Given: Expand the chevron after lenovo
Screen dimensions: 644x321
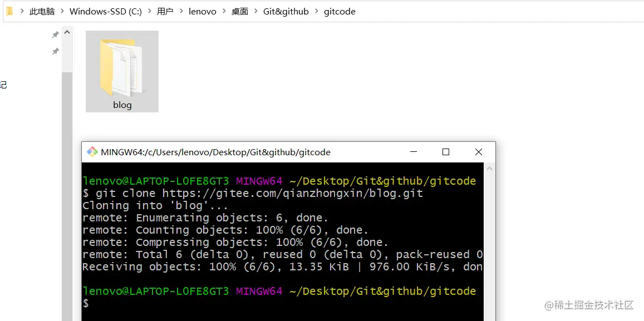Looking at the screenshot, I should pos(224,12).
